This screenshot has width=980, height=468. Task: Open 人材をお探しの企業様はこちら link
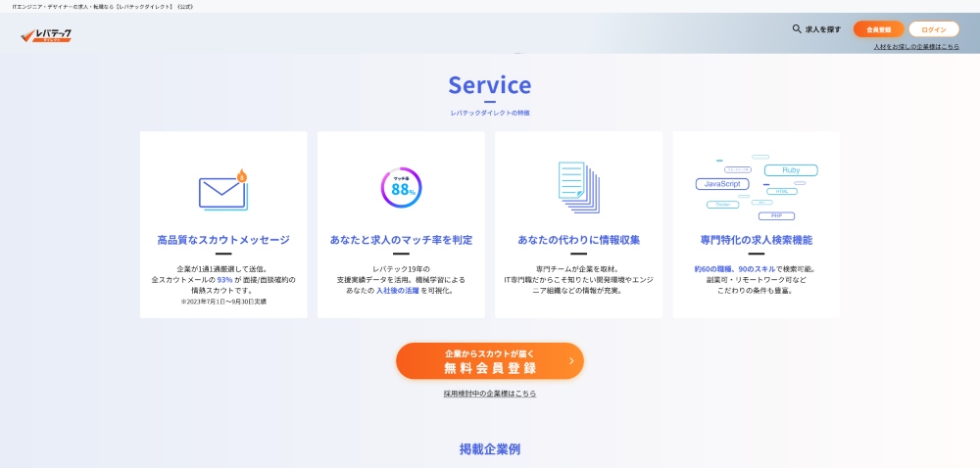(x=916, y=46)
